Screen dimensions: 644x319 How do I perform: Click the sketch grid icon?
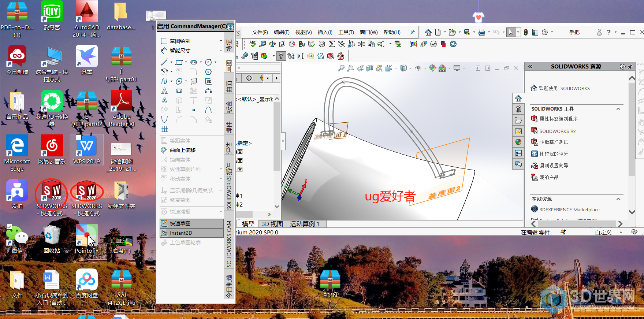pos(164,129)
